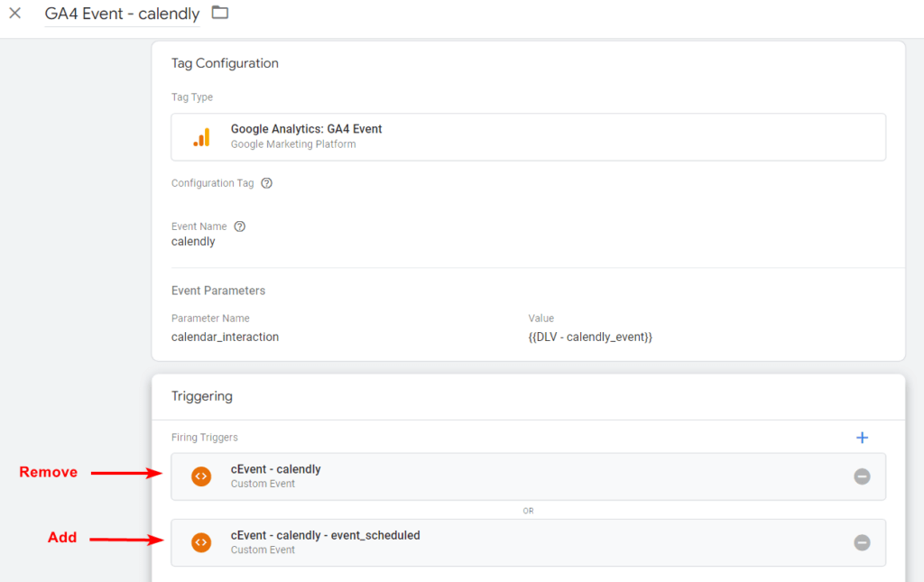Open help icon beside Event Name

240,226
